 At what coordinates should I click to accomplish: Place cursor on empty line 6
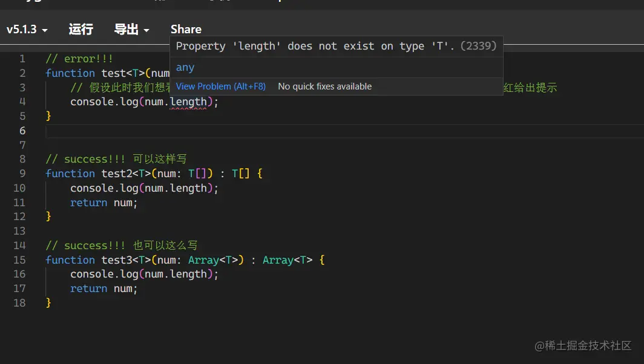344,131
